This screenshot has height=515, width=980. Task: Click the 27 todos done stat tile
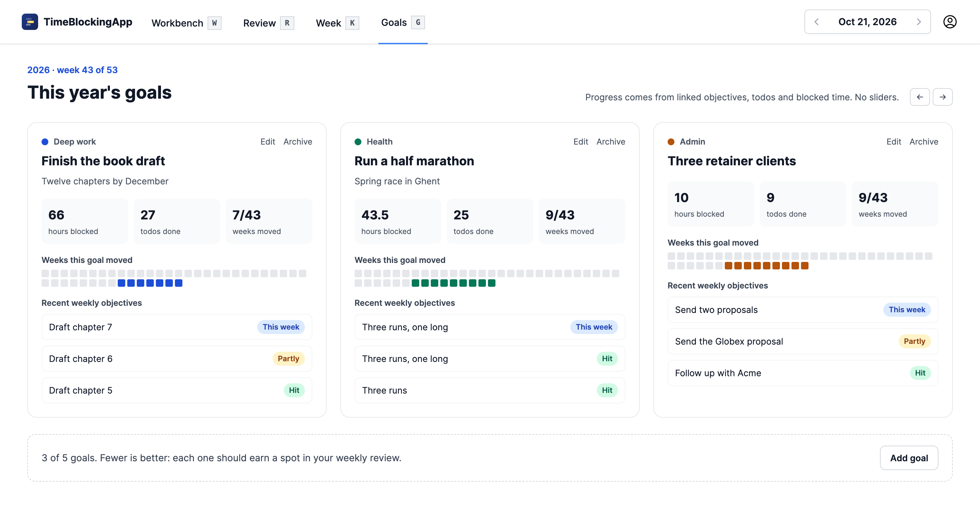tap(177, 221)
